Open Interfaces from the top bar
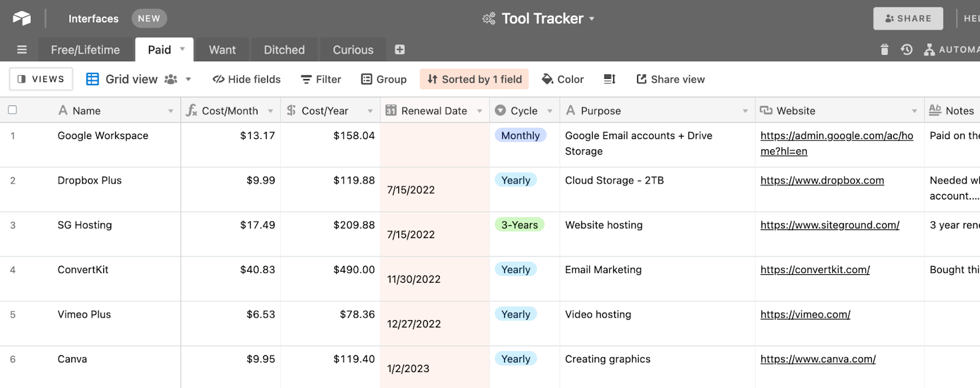980x388 pixels. (93, 18)
